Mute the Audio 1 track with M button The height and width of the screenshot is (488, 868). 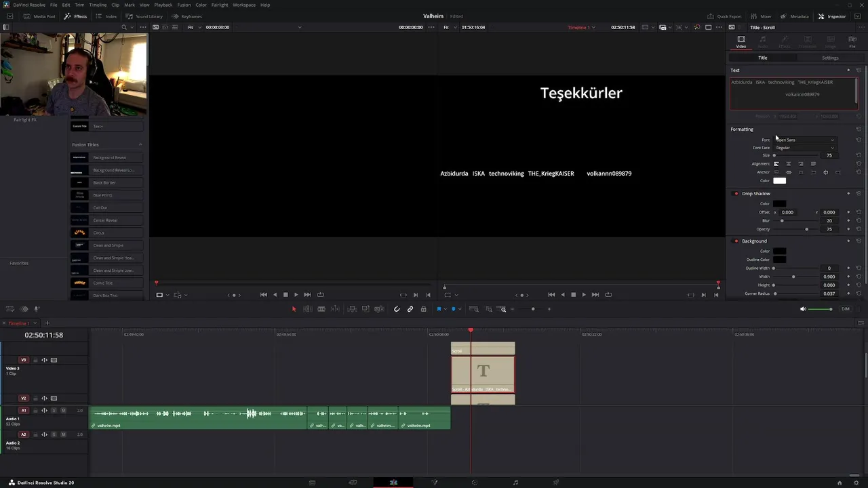64,411
